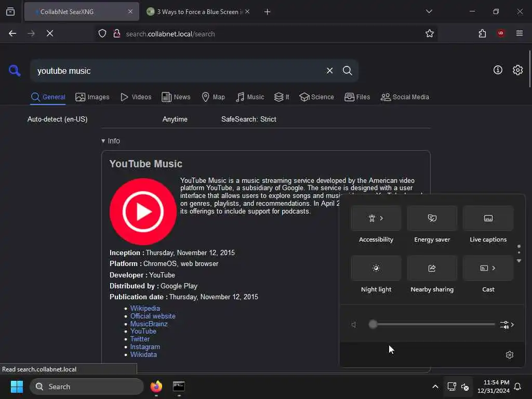Screen dimensions: 532x399
Task: Open the Instagram link
Action: point(145,347)
